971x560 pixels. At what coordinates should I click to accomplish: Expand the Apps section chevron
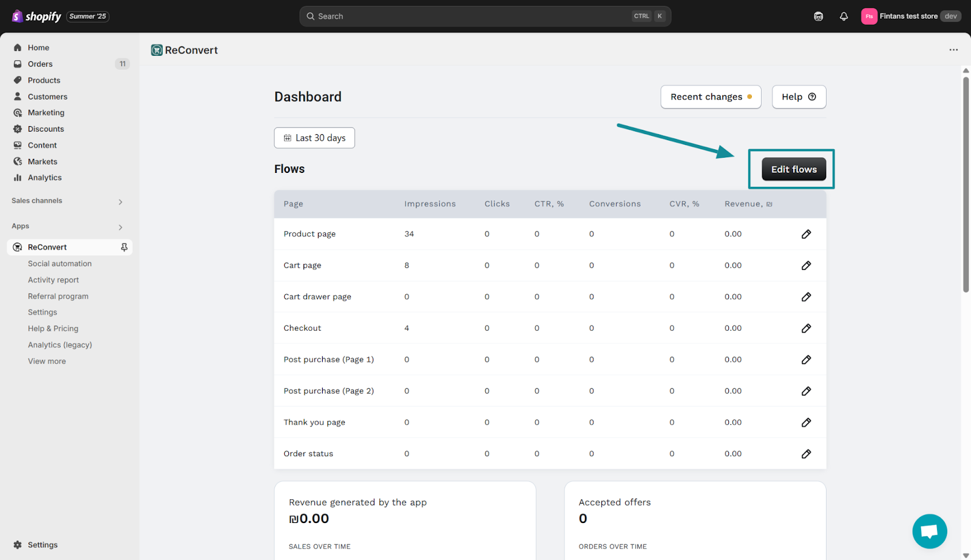(x=120, y=227)
